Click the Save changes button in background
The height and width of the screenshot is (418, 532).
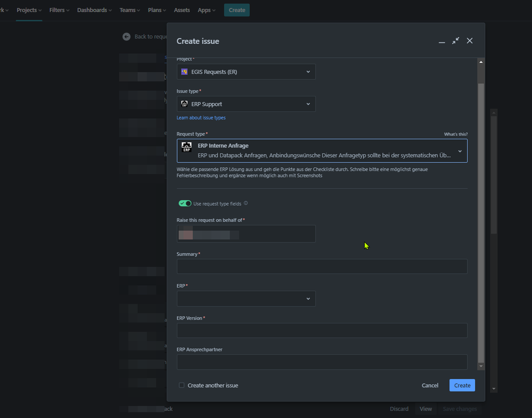(x=460, y=409)
